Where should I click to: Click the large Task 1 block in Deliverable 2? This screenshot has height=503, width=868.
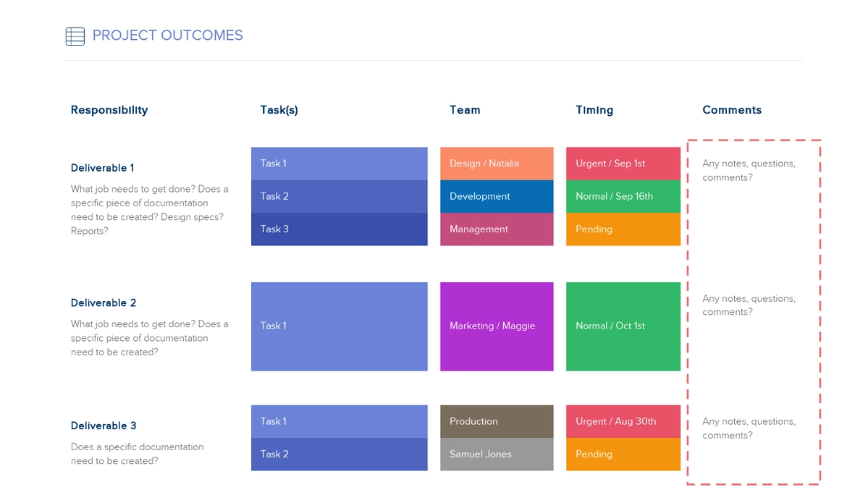[339, 326]
